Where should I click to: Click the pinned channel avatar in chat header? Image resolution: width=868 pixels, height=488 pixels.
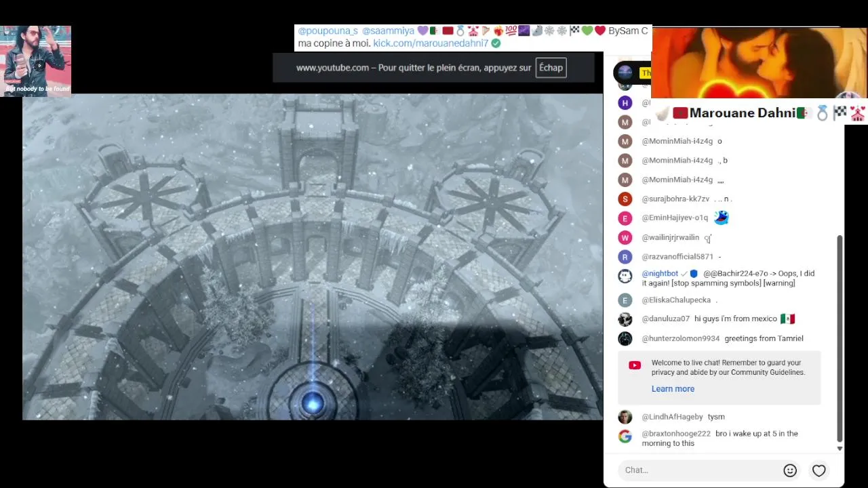point(625,73)
